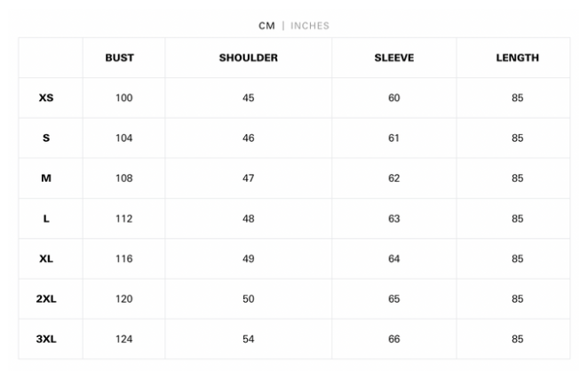Click the SHOULDER column header
The height and width of the screenshot is (371, 588).
pyautogui.click(x=249, y=58)
